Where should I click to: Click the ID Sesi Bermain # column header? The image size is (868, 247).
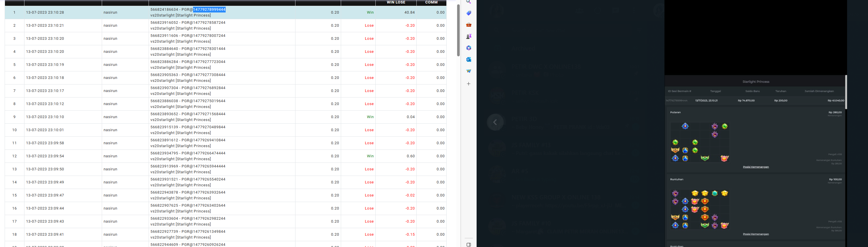[680, 91]
